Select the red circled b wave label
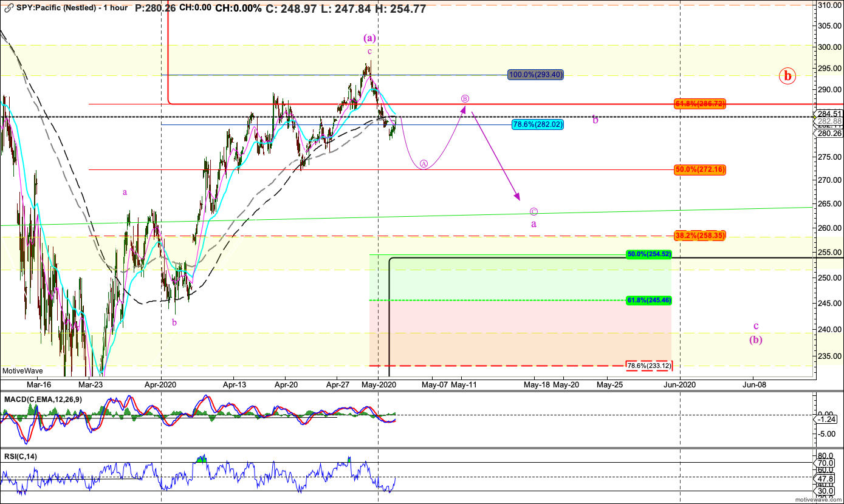 coord(787,77)
